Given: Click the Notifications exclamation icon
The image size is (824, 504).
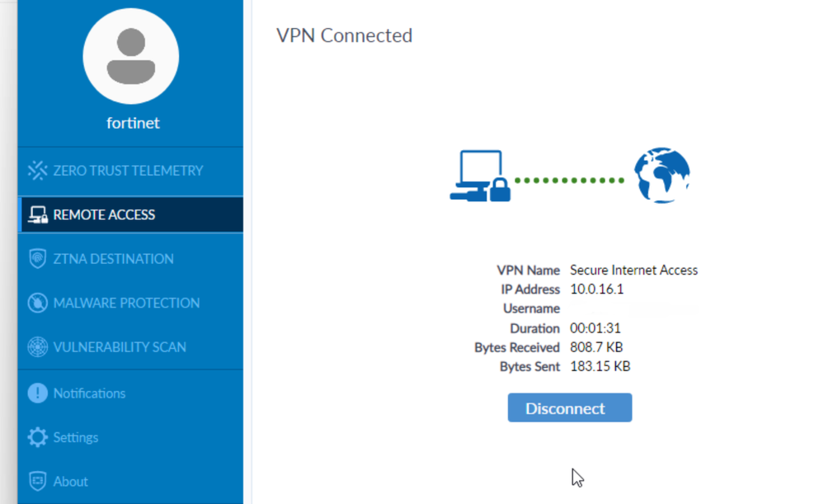Looking at the screenshot, I should click(38, 393).
